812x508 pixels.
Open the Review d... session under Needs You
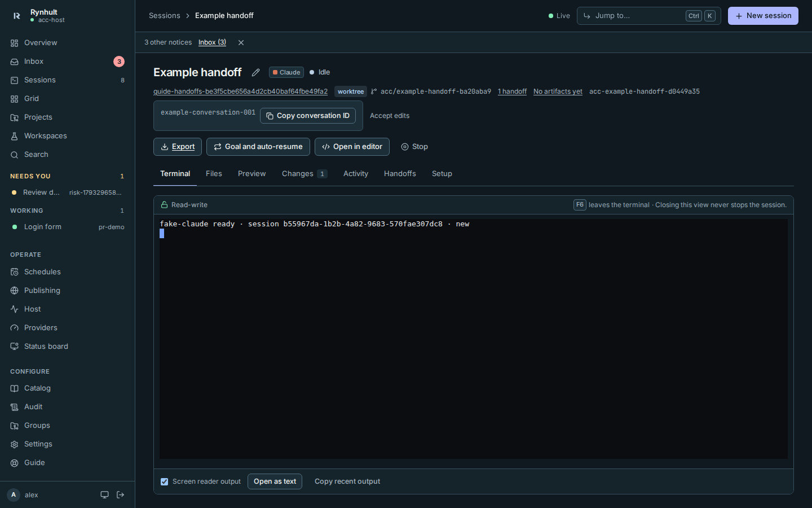point(67,192)
